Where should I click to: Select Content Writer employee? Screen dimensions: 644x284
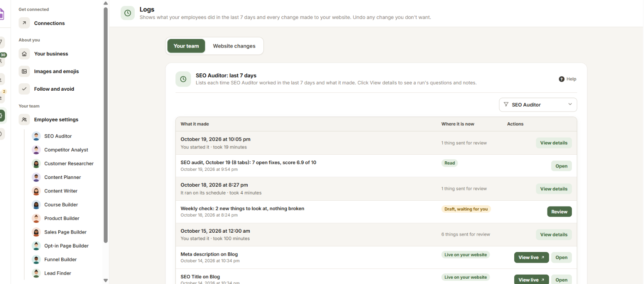click(61, 191)
